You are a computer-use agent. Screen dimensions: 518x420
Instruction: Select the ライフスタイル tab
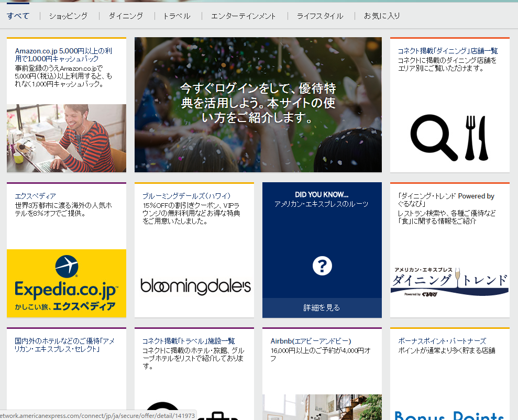[320, 16]
